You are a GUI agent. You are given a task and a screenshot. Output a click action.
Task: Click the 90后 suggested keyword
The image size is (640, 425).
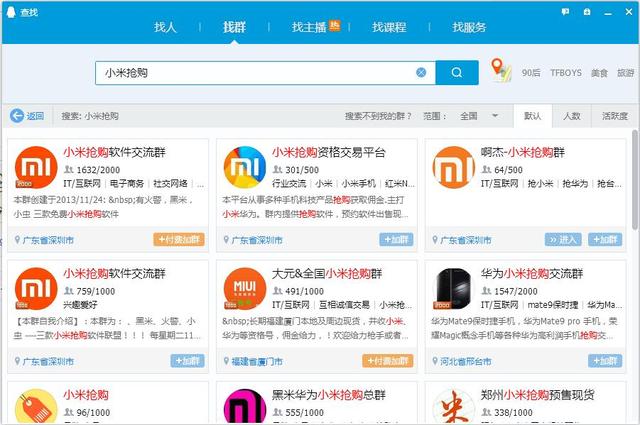pyautogui.click(x=531, y=73)
